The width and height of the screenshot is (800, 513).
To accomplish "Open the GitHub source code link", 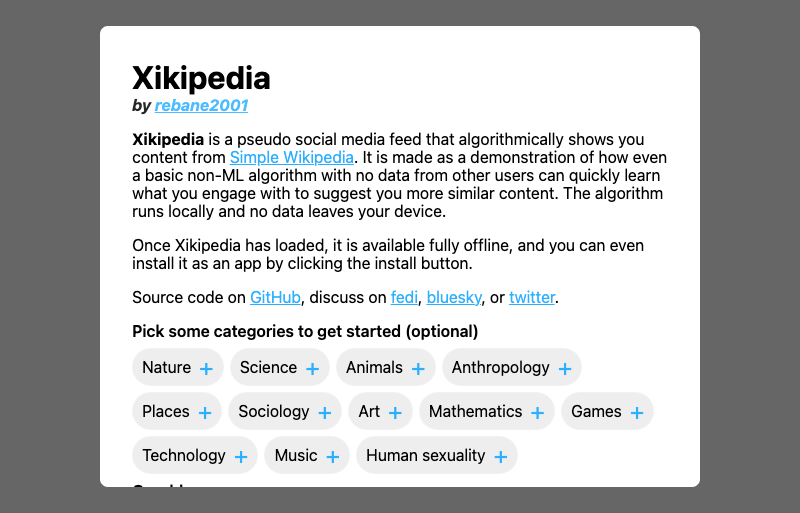I will [275, 297].
